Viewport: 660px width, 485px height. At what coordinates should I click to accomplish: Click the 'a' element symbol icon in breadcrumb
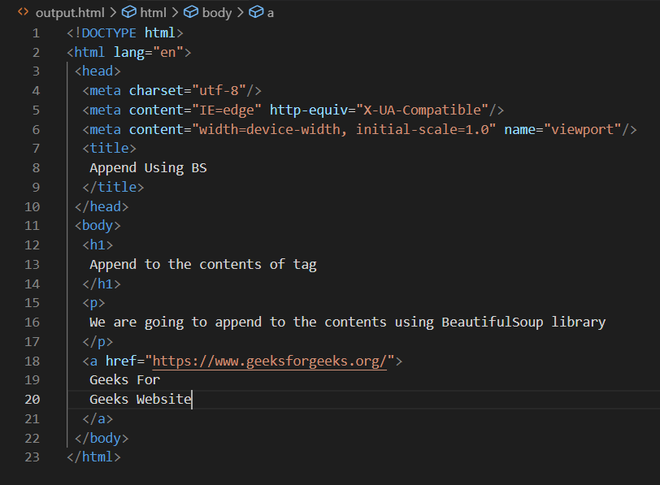click(256, 12)
